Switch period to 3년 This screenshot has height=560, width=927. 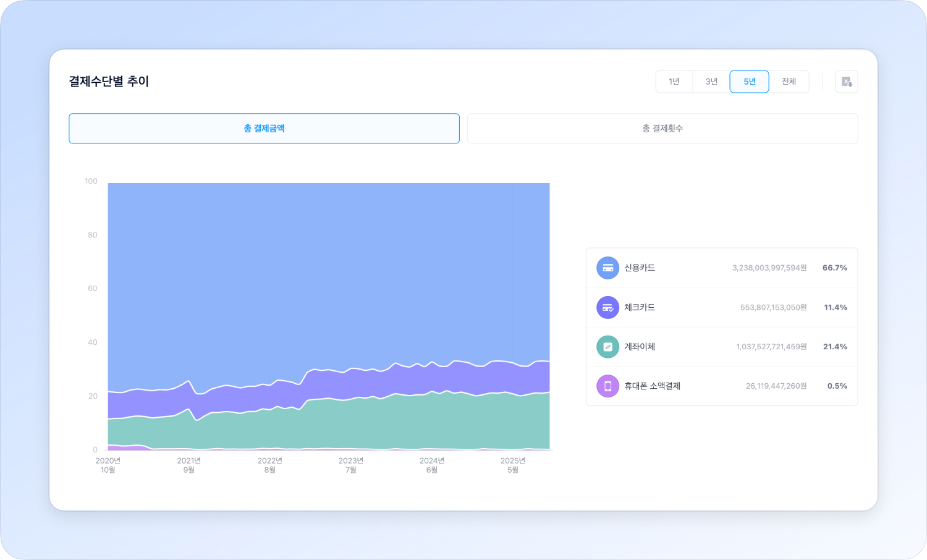[711, 82]
